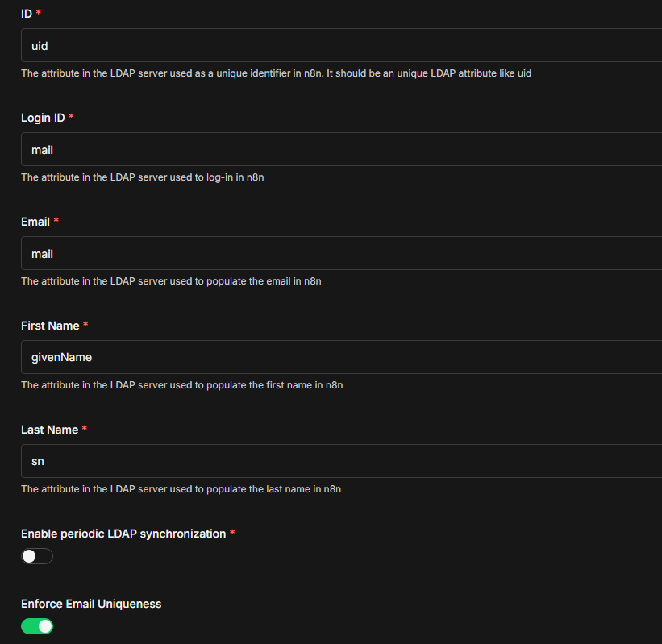Click the Email label above its field
This screenshot has height=644, width=662.
tap(35, 222)
